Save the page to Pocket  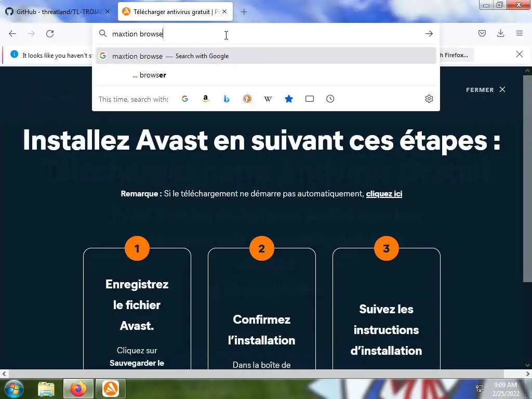(x=482, y=33)
